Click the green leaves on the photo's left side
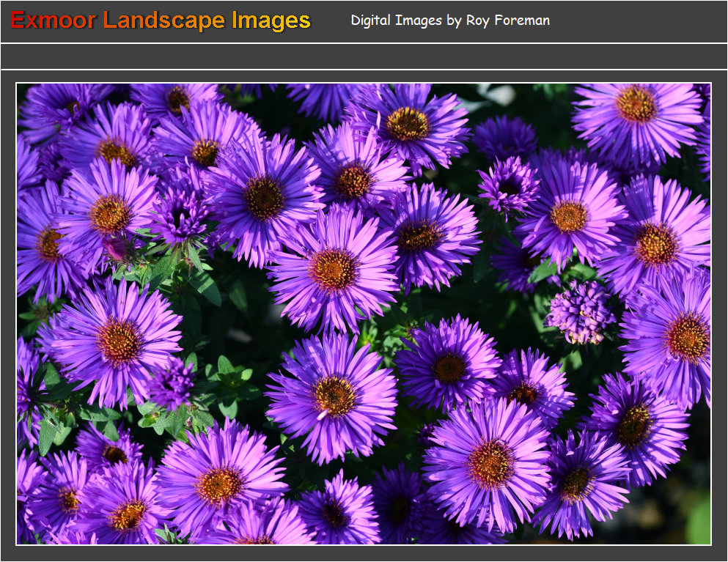Image resolution: width=728 pixels, height=562 pixels. pyautogui.click(x=192, y=275)
